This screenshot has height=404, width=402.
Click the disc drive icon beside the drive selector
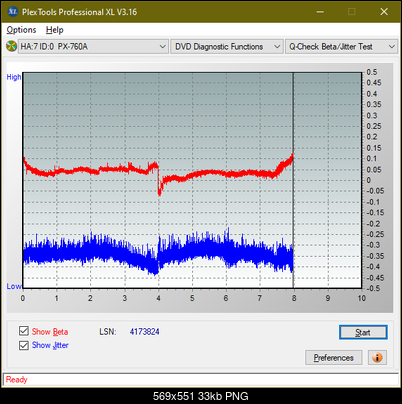pyautogui.click(x=11, y=46)
